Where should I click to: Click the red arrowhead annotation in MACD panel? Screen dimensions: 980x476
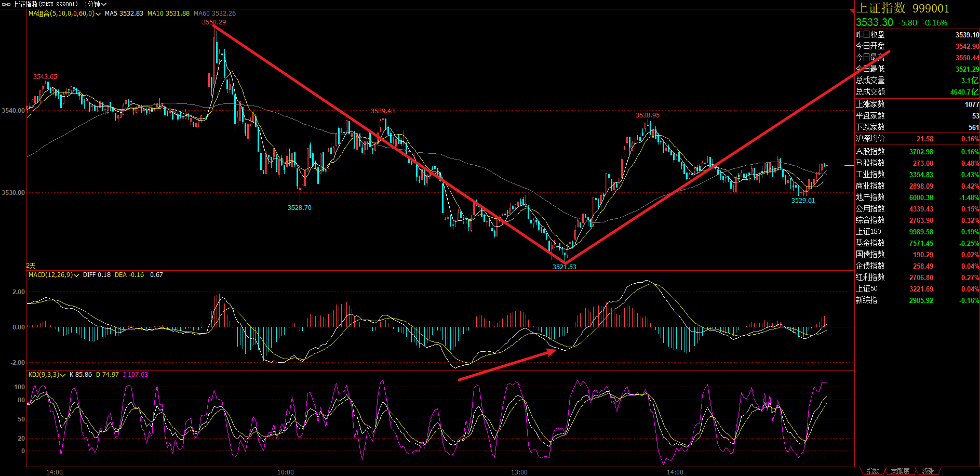[x=552, y=352]
